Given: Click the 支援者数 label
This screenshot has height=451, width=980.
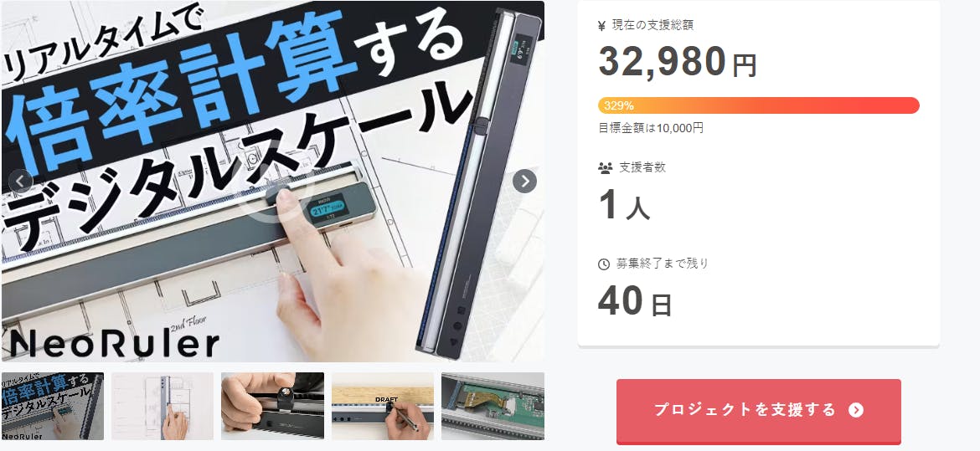Looking at the screenshot, I should pyautogui.click(x=642, y=167).
